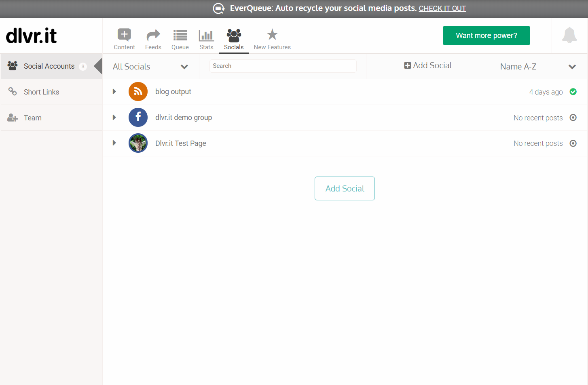Click the Want more power? button
Viewport: 588px width, 385px height.
click(x=486, y=36)
